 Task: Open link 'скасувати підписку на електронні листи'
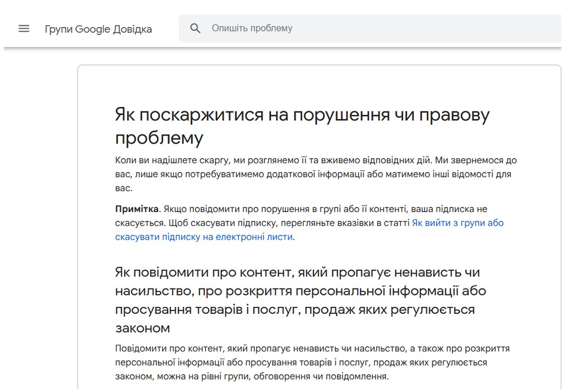pos(204,237)
